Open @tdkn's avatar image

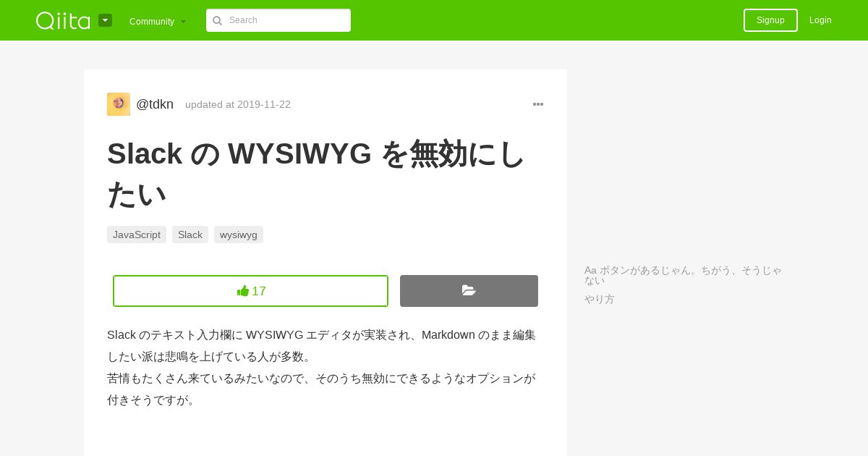[x=119, y=104]
